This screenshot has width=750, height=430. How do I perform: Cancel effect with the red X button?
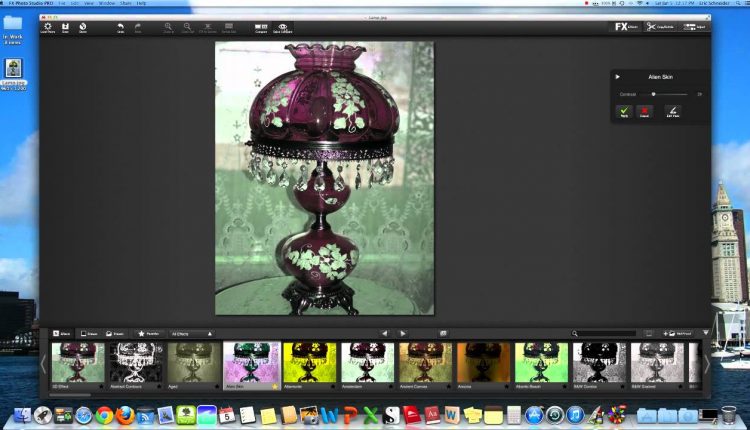coord(644,111)
